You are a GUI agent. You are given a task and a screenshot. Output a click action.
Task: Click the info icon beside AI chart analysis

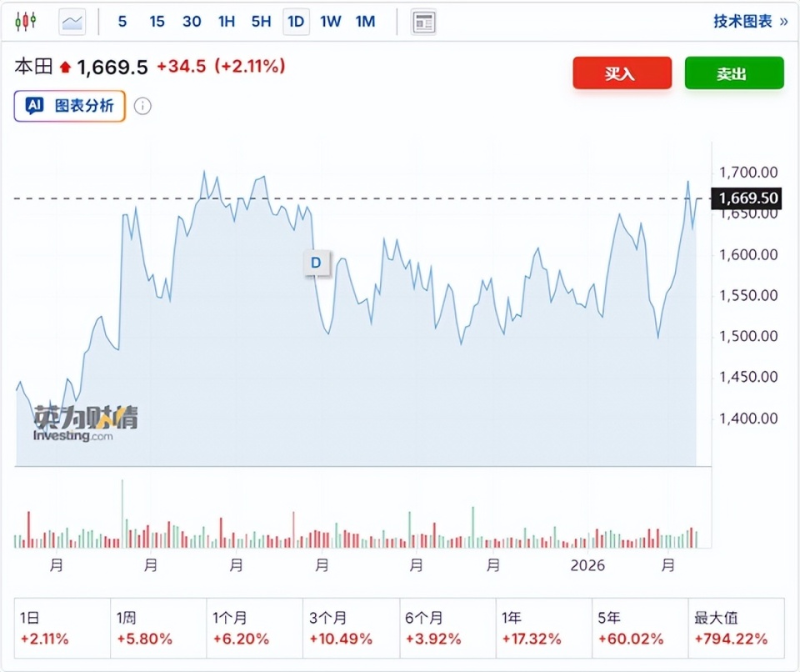click(142, 106)
